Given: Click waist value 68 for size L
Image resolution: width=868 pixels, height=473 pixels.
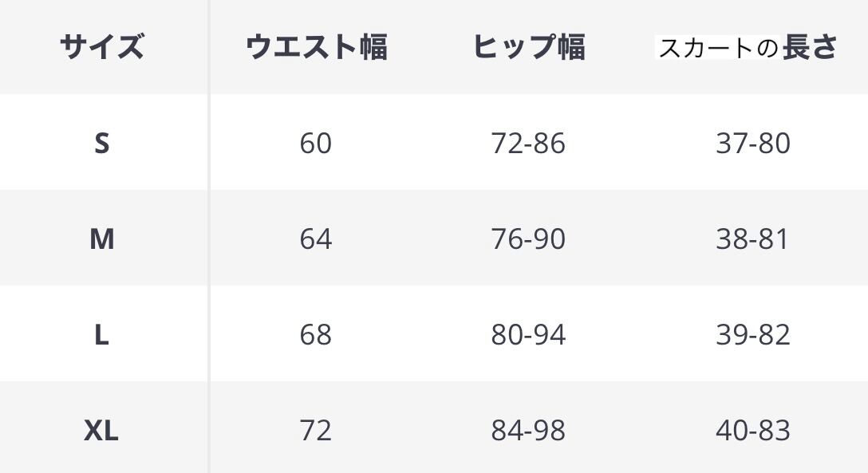Looking at the screenshot, I should (x=316, y=334).
